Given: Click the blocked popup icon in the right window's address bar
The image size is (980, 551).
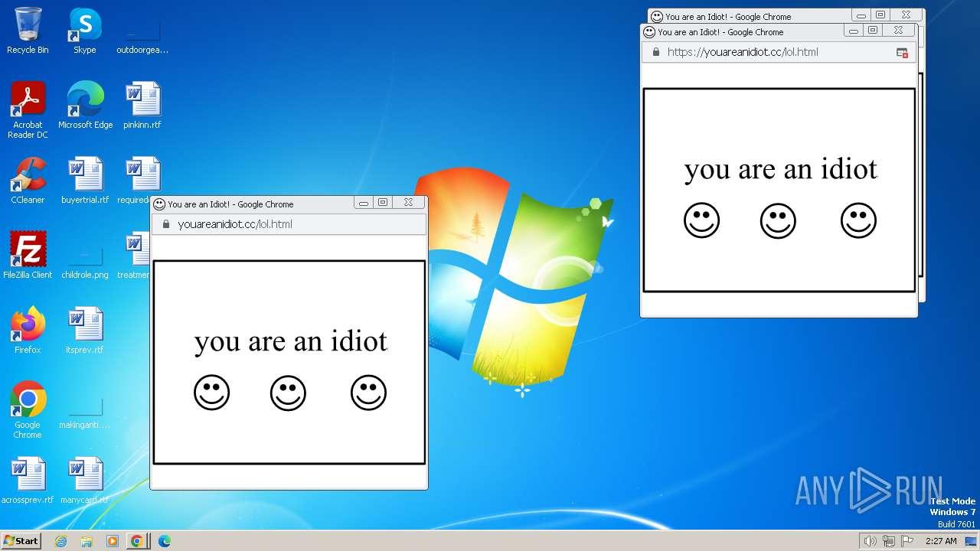Looking at the screenshot, I should (902, 53).
